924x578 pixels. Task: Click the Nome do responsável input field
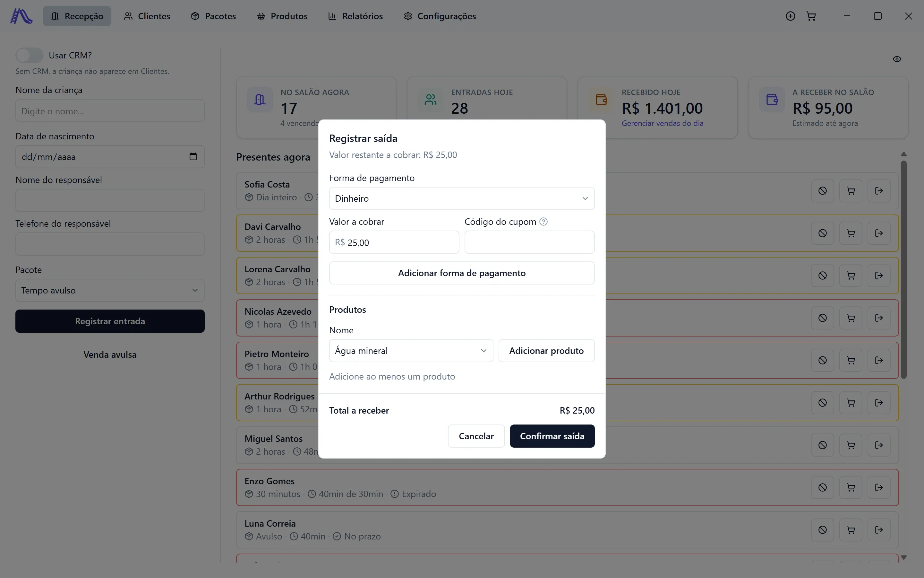[110, 200]
